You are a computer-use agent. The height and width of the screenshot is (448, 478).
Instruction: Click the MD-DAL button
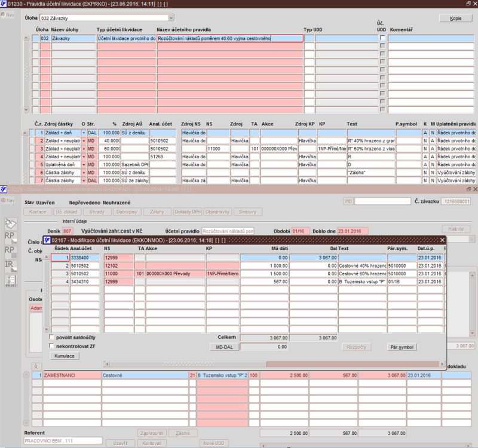[225, 347]
